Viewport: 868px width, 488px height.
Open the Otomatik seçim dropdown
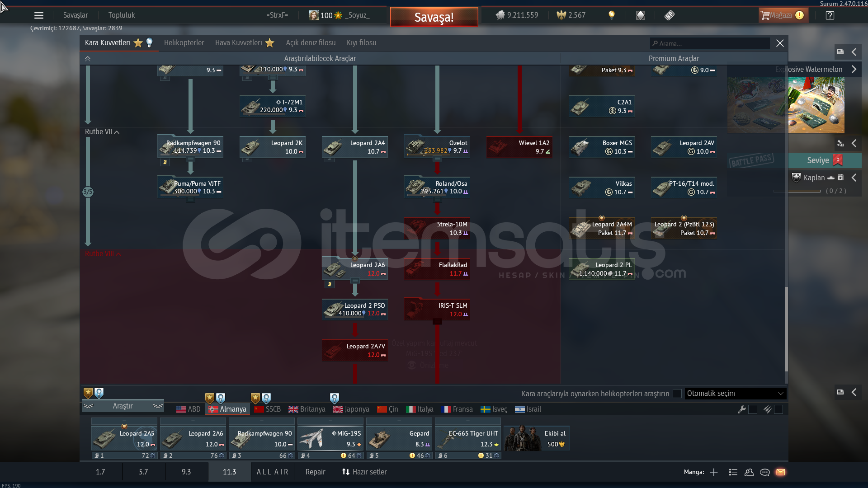[736, 394]
